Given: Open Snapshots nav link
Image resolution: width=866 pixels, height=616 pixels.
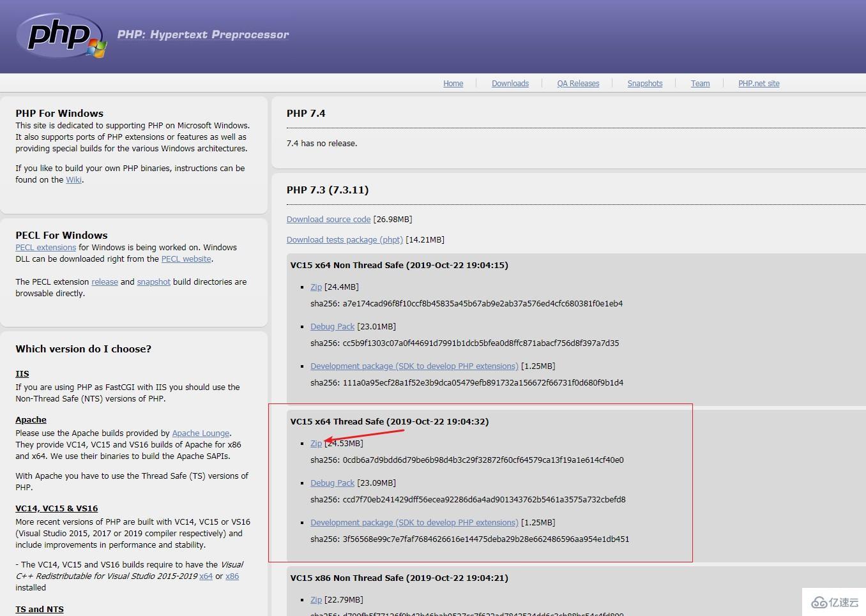Looking at the screenshot, I should pos(645,84).
